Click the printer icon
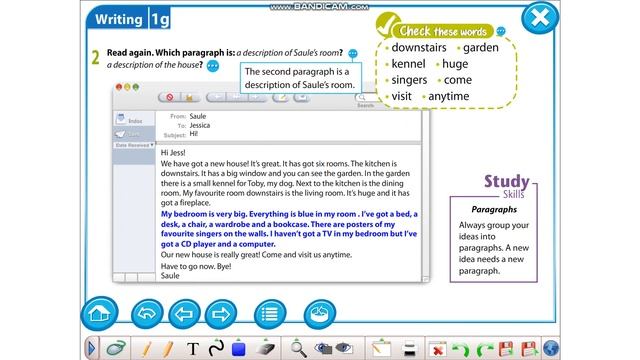640x360 pixels. point(409,349)
